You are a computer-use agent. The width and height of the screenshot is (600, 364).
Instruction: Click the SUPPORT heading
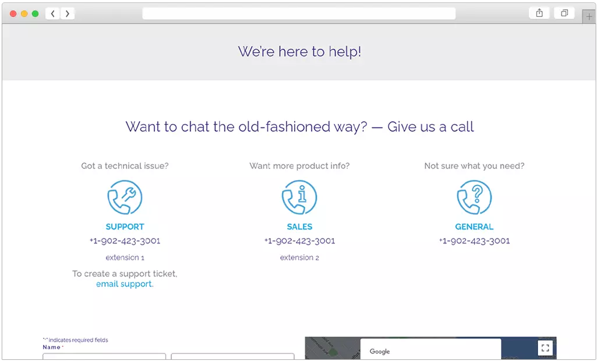pos(125,227)
